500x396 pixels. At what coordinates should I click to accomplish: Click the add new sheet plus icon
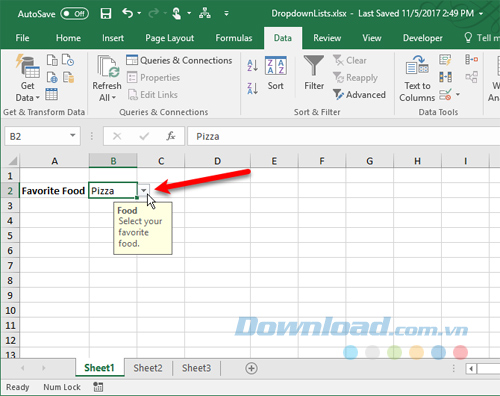point(251,368)
